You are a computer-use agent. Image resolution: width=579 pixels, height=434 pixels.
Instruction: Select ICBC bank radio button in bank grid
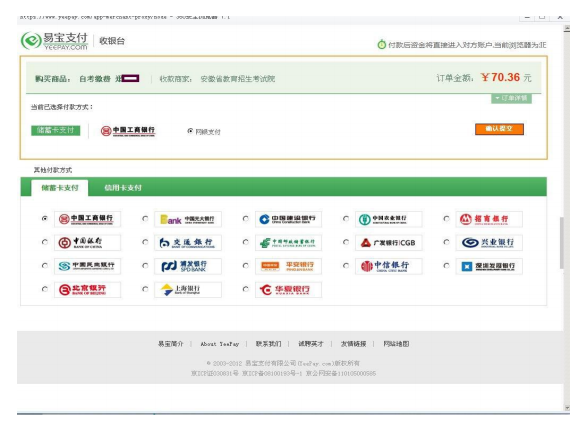point(45,219)
